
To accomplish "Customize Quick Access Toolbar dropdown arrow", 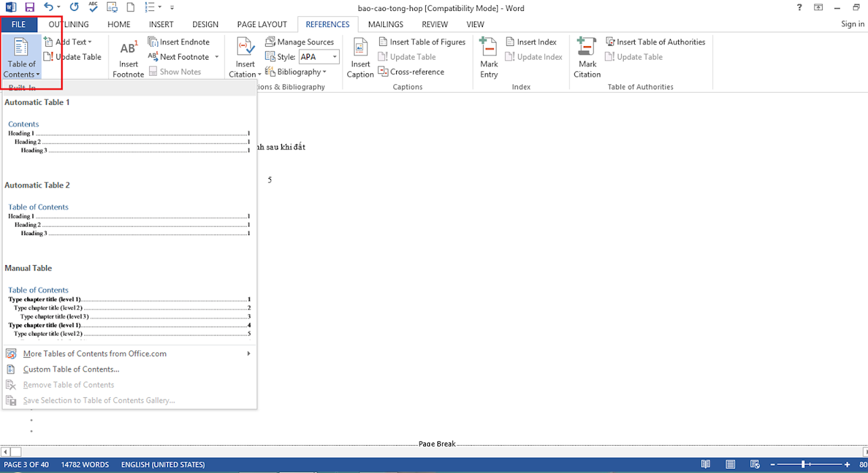I will click(172, 7).
